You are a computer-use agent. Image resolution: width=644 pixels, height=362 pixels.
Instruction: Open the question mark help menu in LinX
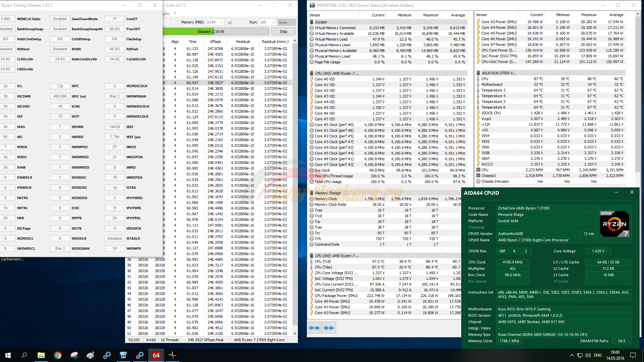[175, 14]
